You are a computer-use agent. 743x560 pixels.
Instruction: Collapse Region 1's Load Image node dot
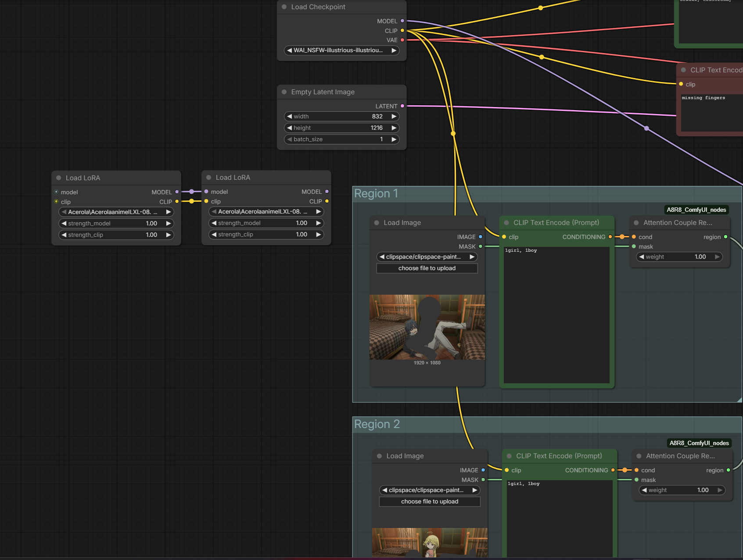pos(377,223)
